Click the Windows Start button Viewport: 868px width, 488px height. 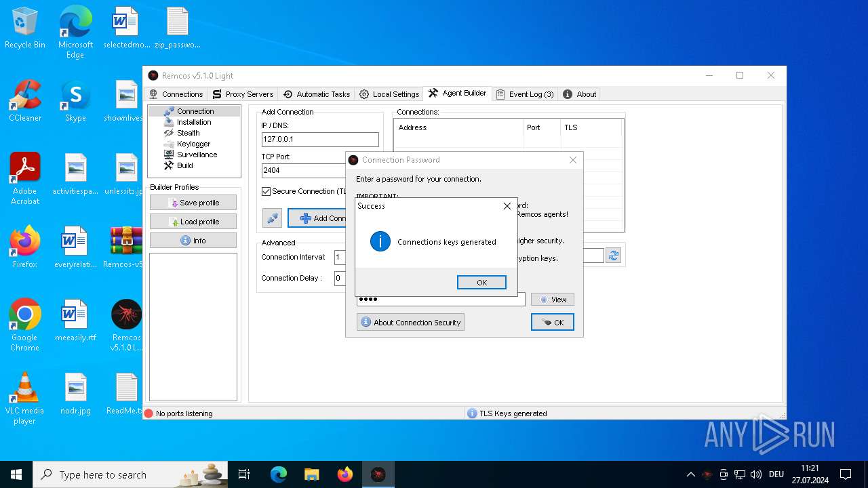pos(16,474)
